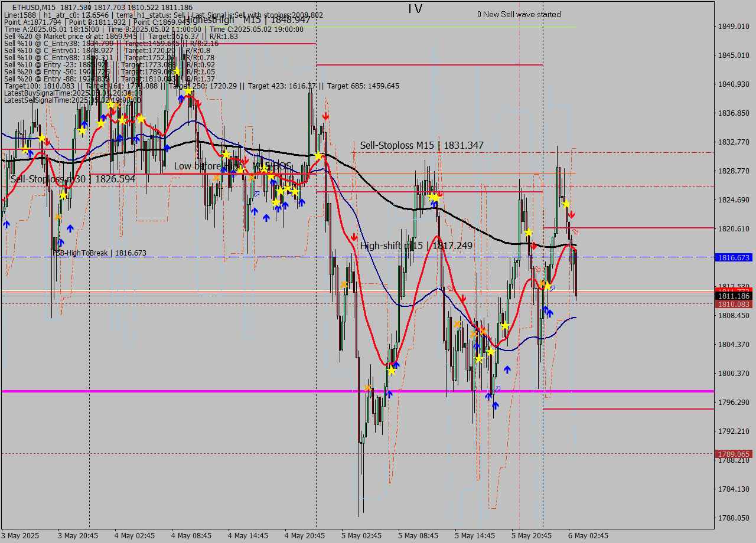This screenshot has width=756, height=543.
Task: Select the red sell arrow above the latest candles
Action: tap(572, 214)
